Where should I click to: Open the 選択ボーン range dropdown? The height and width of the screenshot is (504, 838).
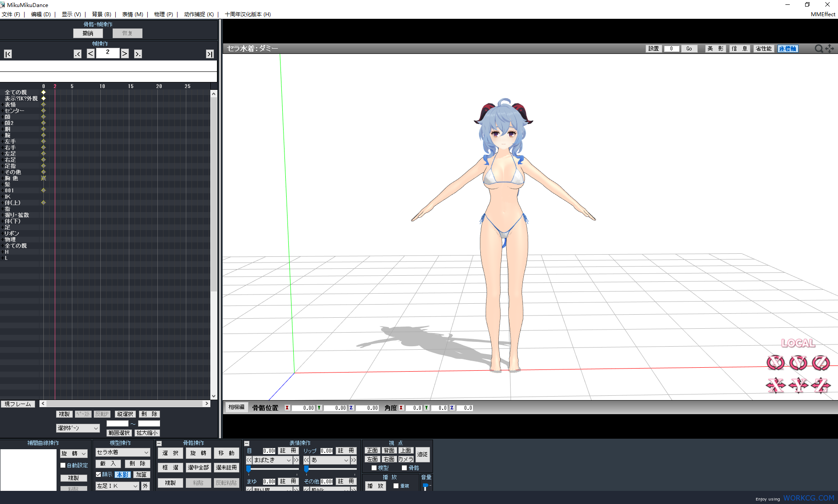click(x=78, y=428)
